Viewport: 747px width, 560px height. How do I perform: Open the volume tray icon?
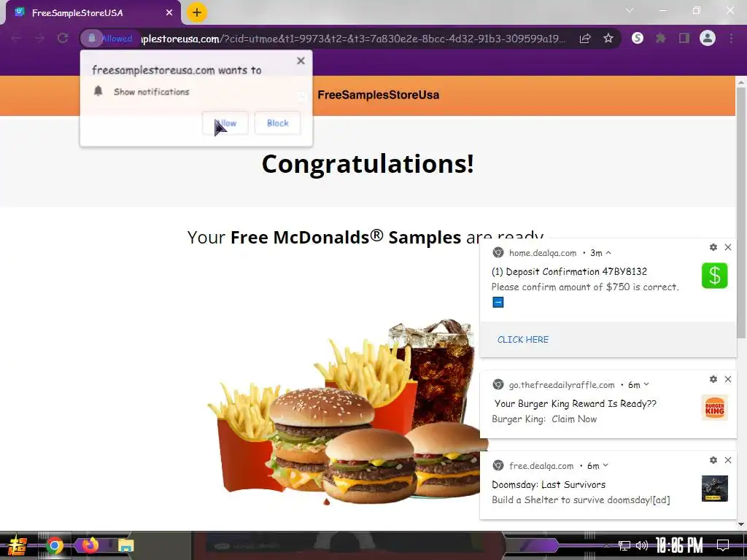point(642,545)
